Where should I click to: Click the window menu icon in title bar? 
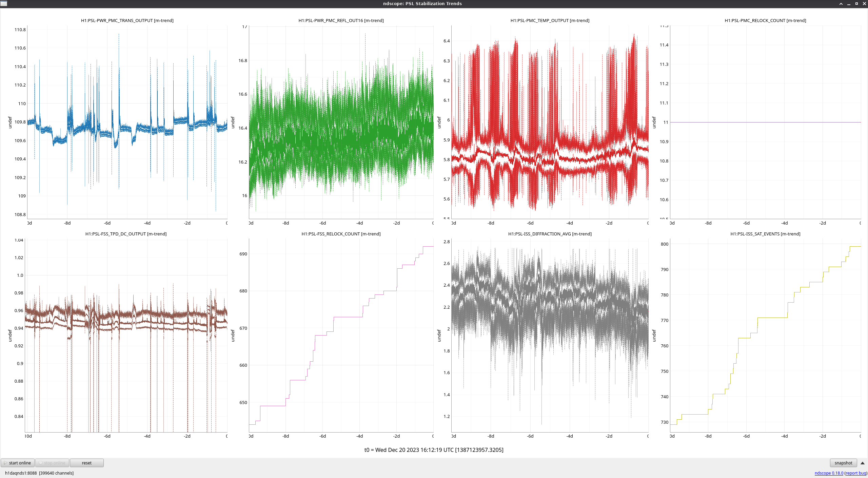coord(4,3)
